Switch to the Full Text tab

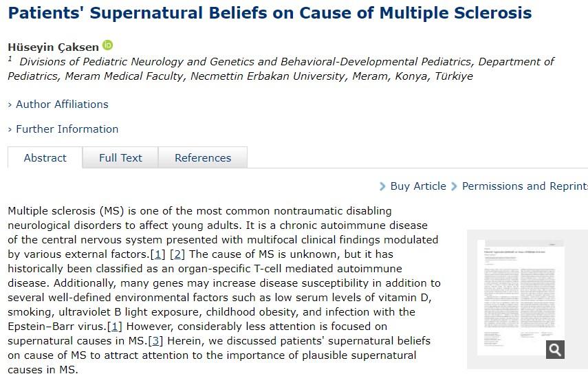tap(120, 158)
